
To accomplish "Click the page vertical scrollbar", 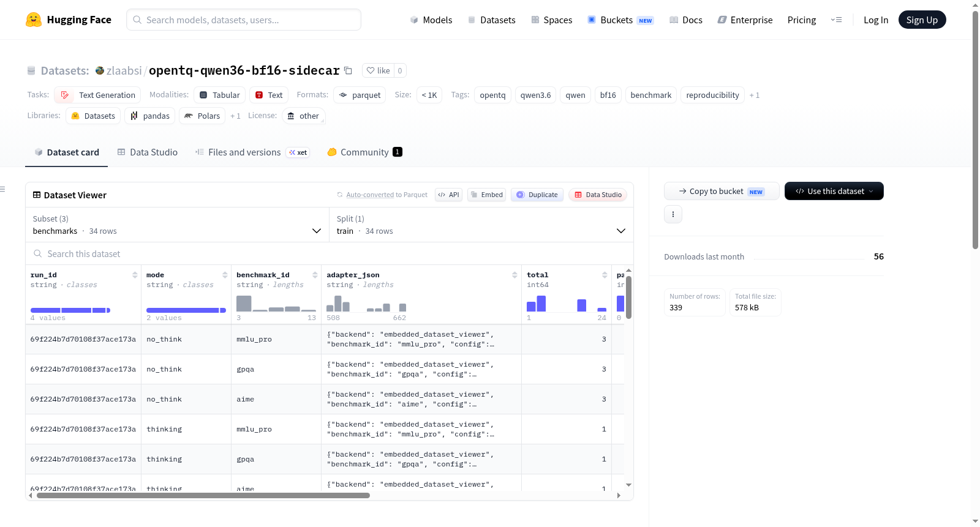I will point(975,130).
